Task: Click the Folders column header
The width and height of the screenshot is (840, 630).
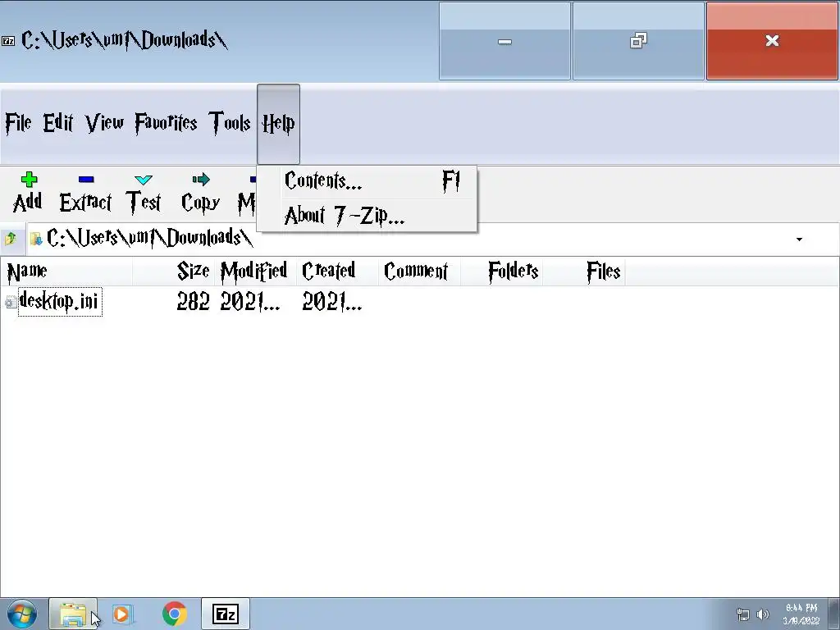Action: coord(501,271)
